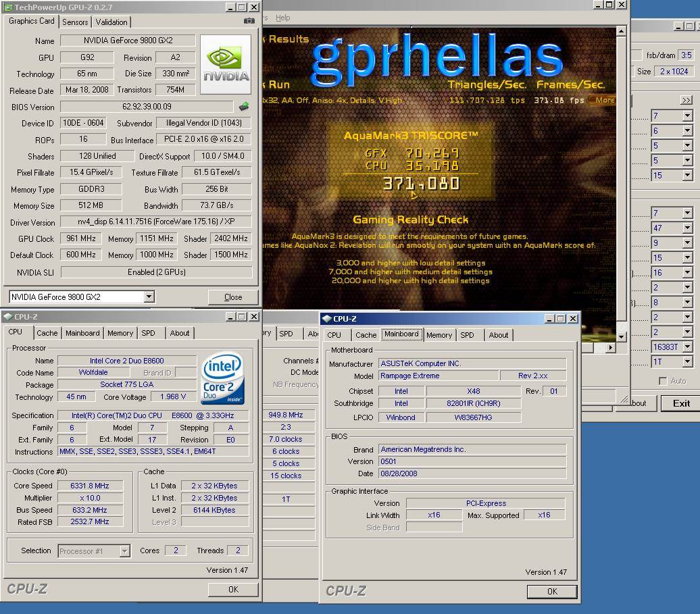The height and width of the screenshot is (614, 700).
Task: Click the BIOS Version field 62.92.39.00.09
Action: [147, 107]
